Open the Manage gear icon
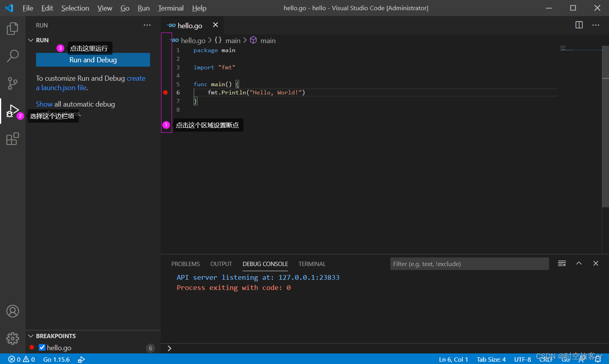Viewport: 609px width, 364px height. pos(13,339)
